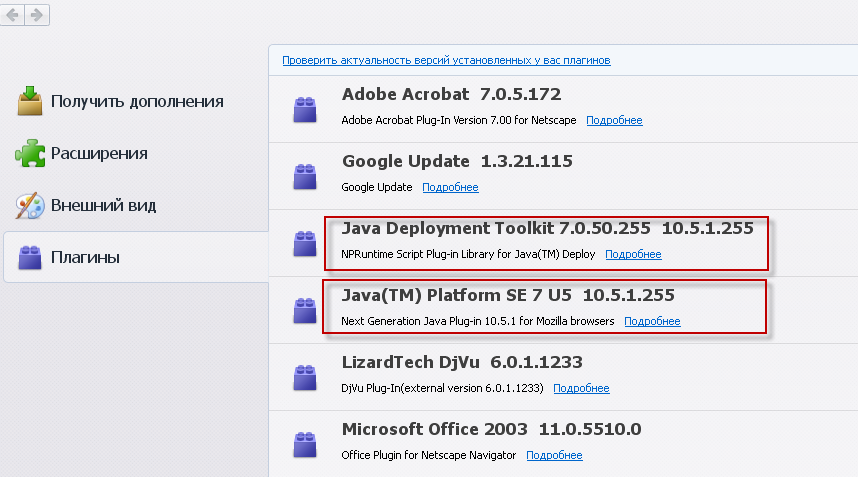Click the Appearance paintbrush palette icon
The height and width of the screenshot is (477, 858).
pyautogui.click(x=30, y=205)
